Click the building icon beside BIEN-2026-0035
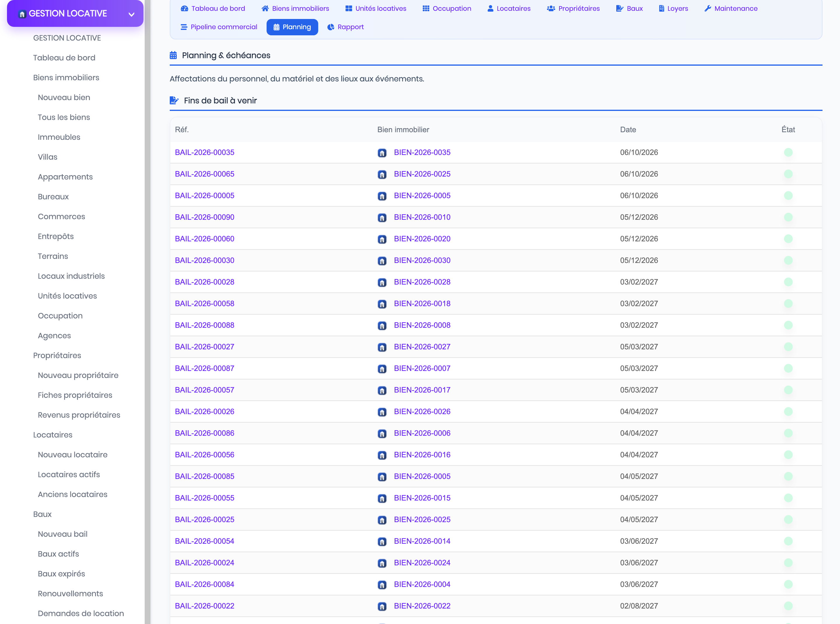The height and width of the screenshot is (624, 840). [382, 153]
